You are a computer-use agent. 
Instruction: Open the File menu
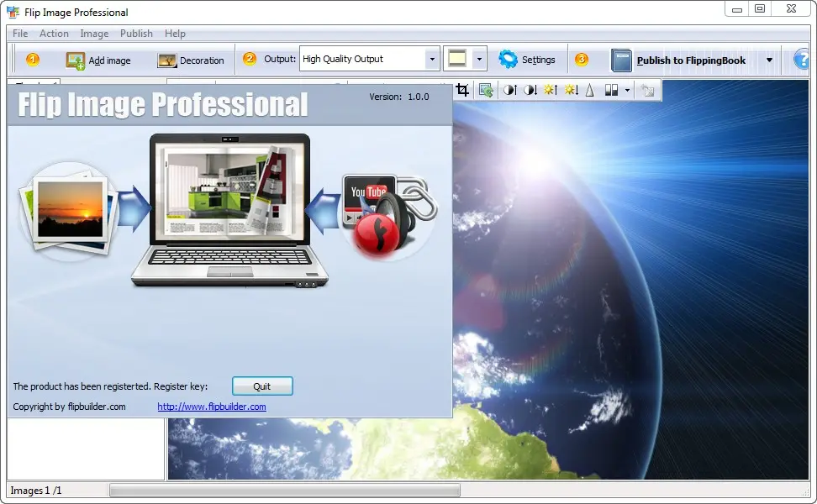(20, 34)
